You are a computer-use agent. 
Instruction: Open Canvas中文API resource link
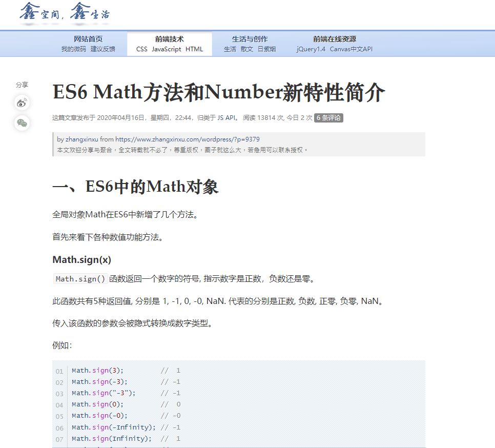click(x=352, y=49)
